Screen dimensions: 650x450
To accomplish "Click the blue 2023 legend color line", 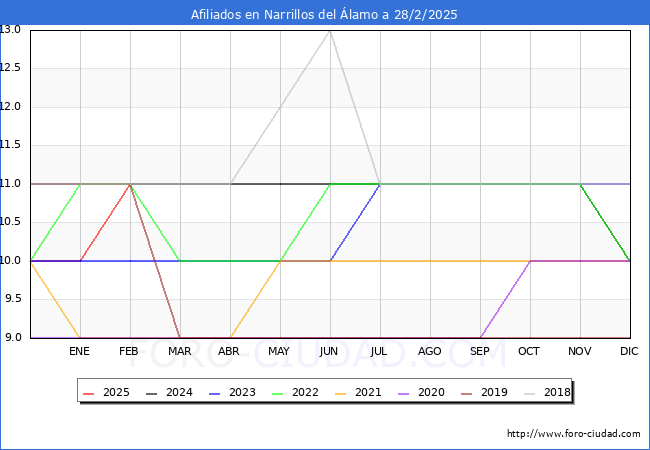I will (x=215, y=393).
